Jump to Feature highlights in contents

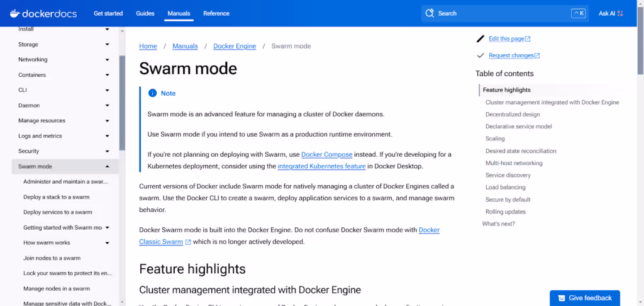pos(506,89)
